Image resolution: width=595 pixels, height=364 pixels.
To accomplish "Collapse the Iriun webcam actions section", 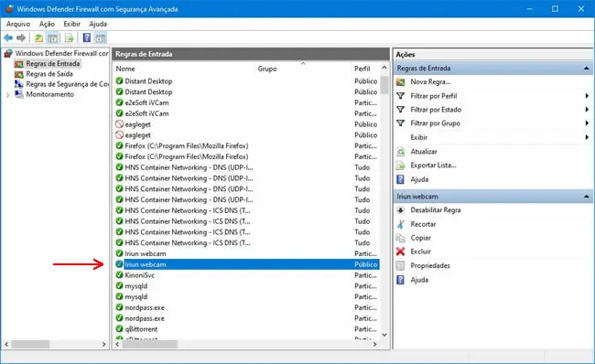I will point(586,197).
